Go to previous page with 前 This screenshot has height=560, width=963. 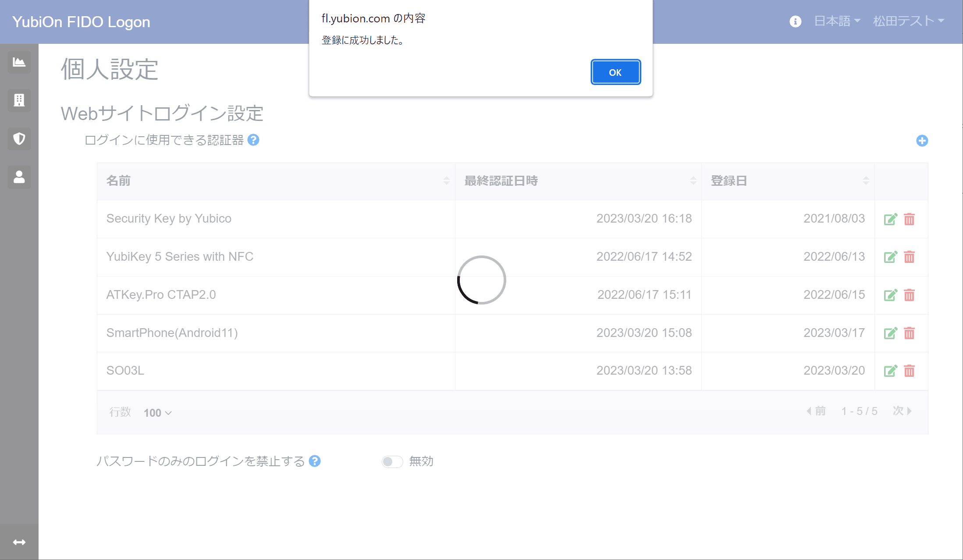[816, 411]
